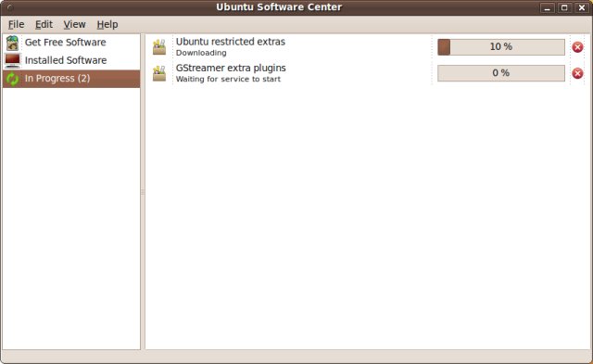Click the 0 % progress bar
The image size is (593, 364).
point(501,73)
